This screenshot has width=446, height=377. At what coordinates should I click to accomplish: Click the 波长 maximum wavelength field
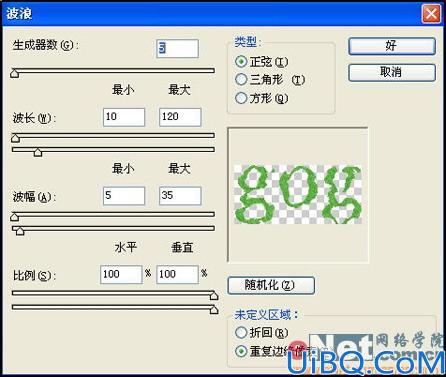(x=180, y=117)
